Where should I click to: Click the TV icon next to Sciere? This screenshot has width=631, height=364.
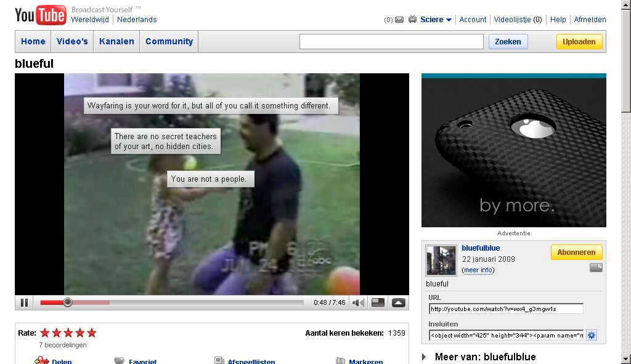point(412,20)
